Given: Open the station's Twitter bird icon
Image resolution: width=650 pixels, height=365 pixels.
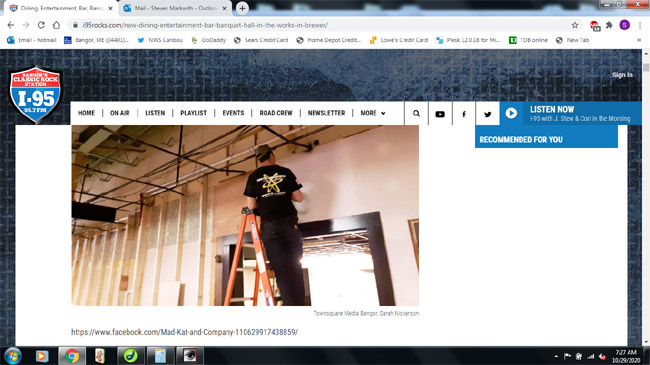Looking at the screenshot, I should [x=488, y=114].
